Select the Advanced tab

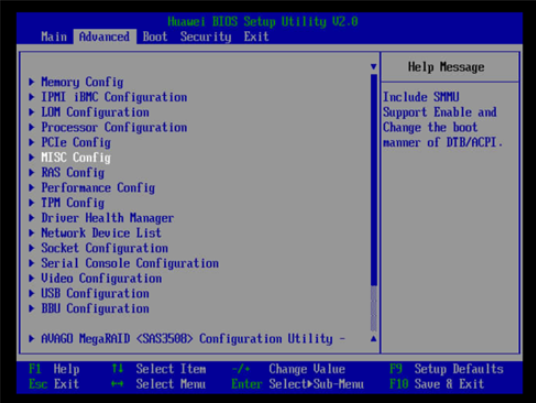104,37
